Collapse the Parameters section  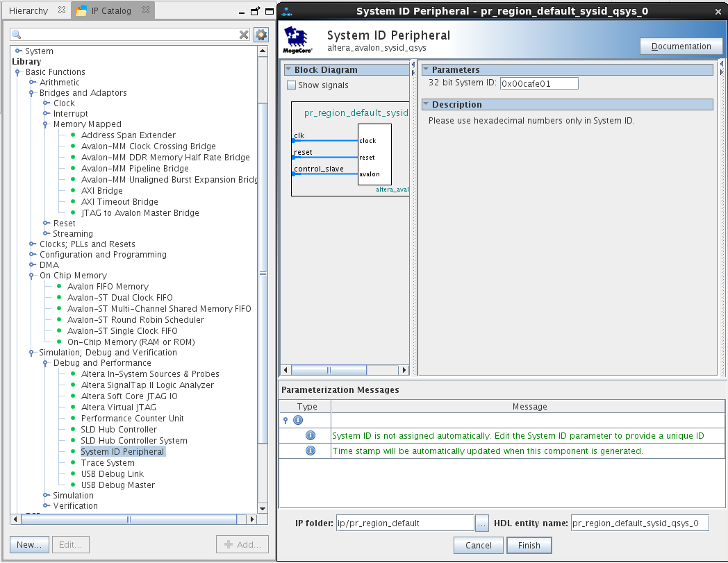426,69
